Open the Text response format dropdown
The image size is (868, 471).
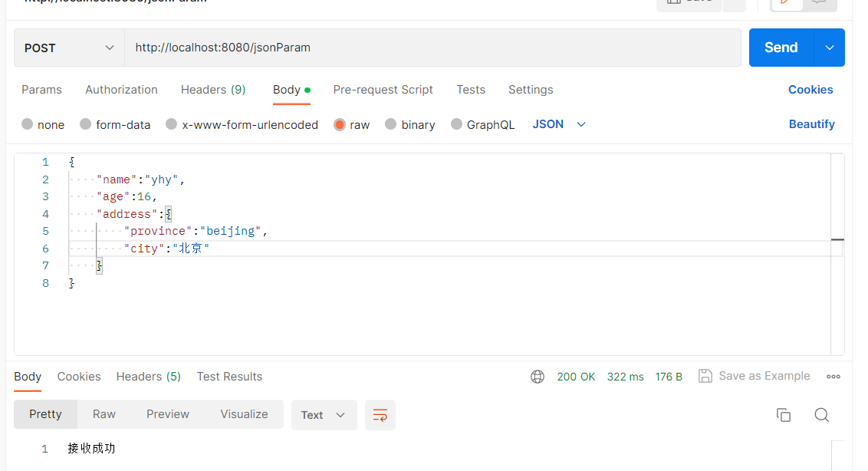[324, 414]
